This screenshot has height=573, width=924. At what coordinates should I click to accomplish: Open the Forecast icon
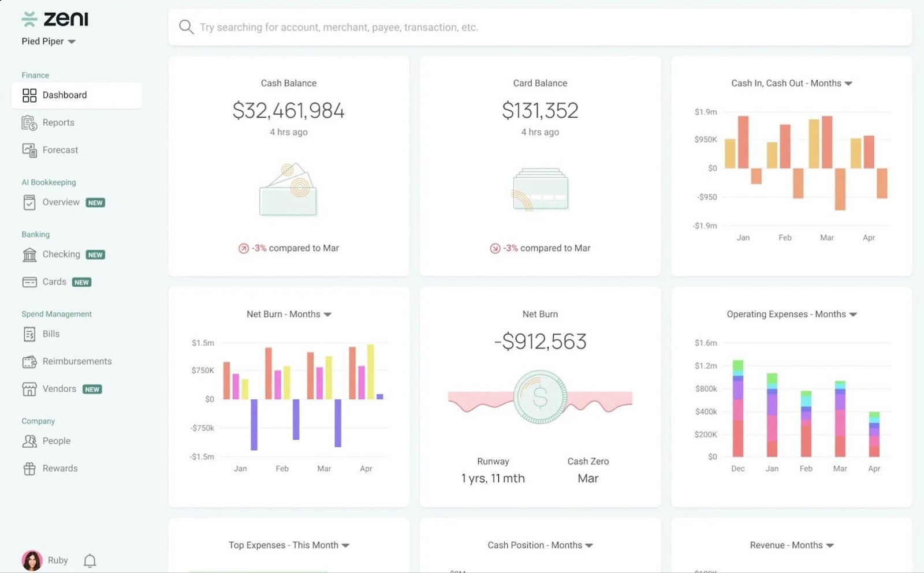[x=29, y=149]
